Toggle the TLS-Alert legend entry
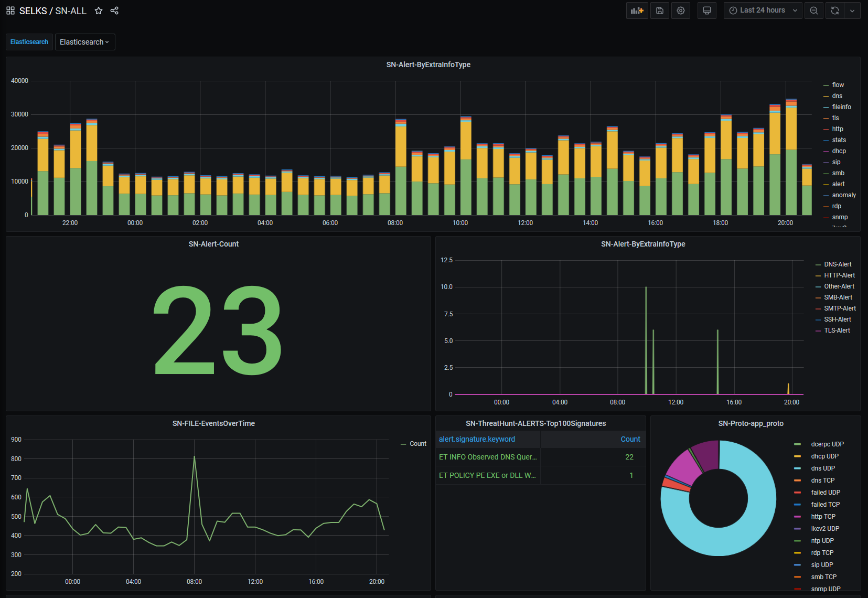Image resolution: width=868 pixels, height=598 pixels. click(837, 330)
